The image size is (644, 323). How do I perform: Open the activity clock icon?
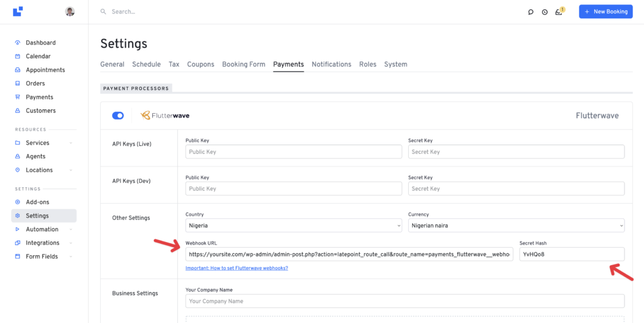(x=545, y=12)
